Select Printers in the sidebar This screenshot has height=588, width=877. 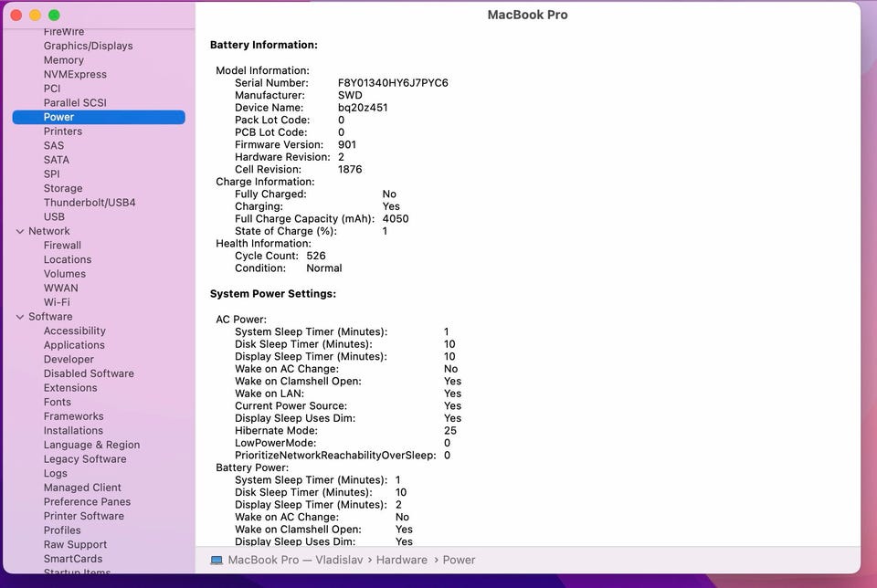pos(63,131)
